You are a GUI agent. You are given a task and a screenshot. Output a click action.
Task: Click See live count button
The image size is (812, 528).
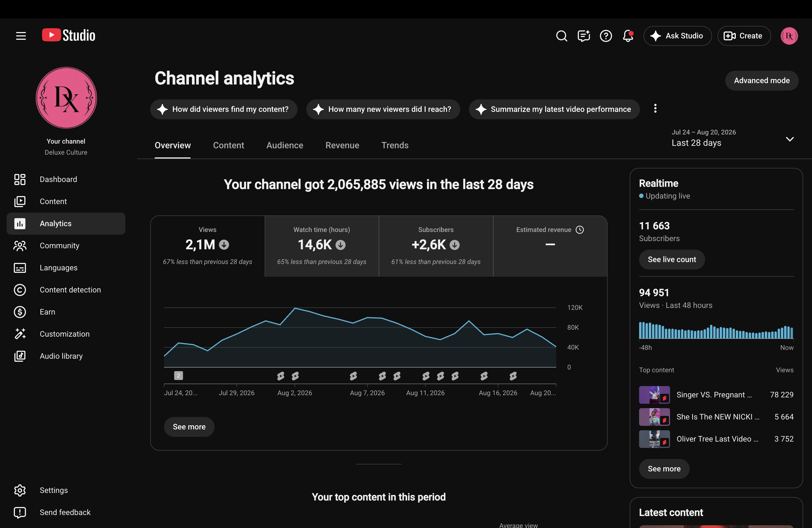coord(671,260)
